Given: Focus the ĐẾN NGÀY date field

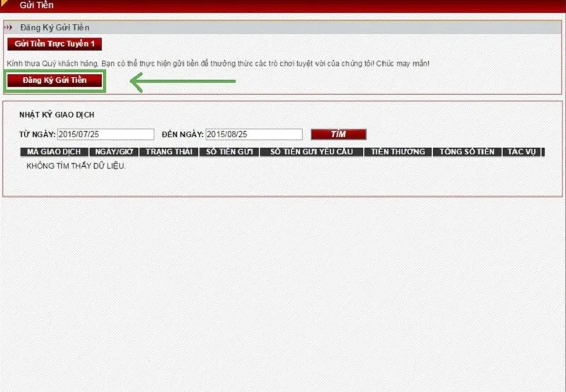Looking at the screenshot, I should click(x=254, y=134).
